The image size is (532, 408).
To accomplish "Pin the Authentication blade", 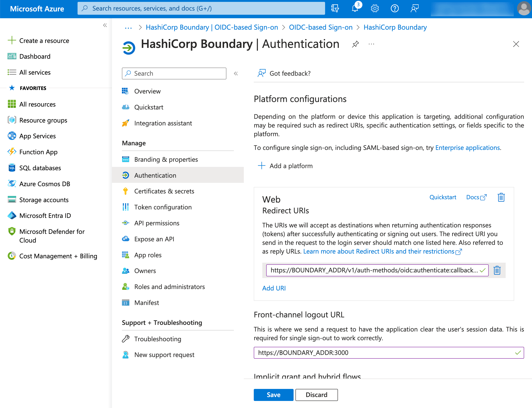I will [355, 44].
